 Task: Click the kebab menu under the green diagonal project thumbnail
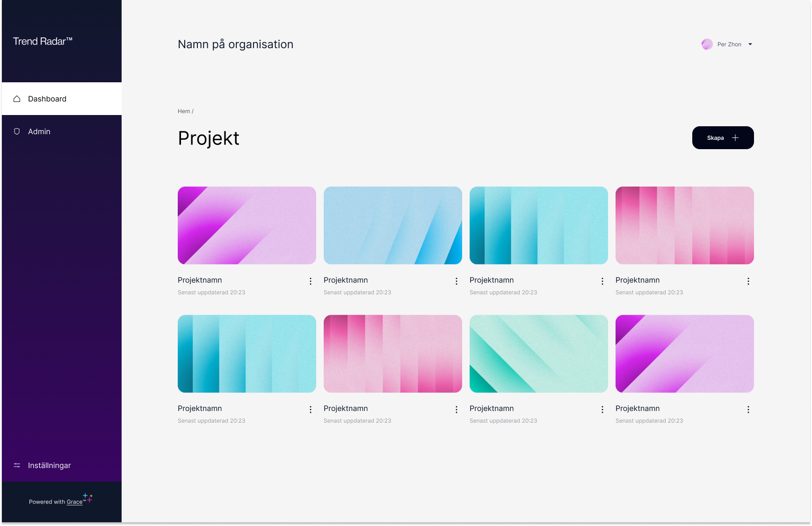[x=602, y=410]
